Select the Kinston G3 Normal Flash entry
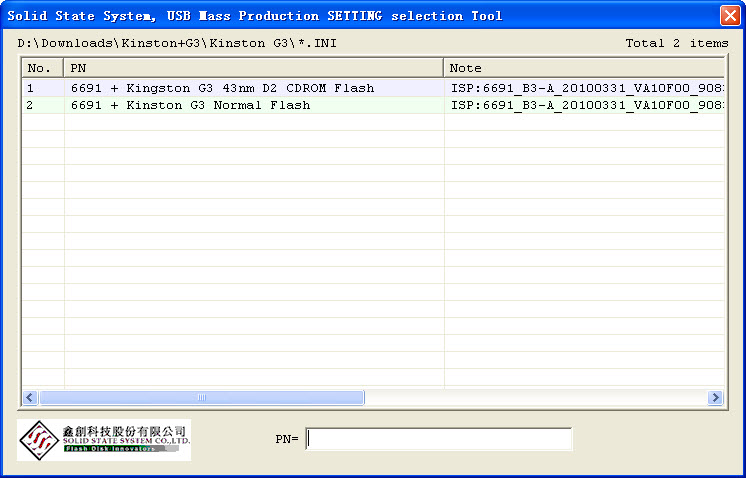 click(190, 105)
